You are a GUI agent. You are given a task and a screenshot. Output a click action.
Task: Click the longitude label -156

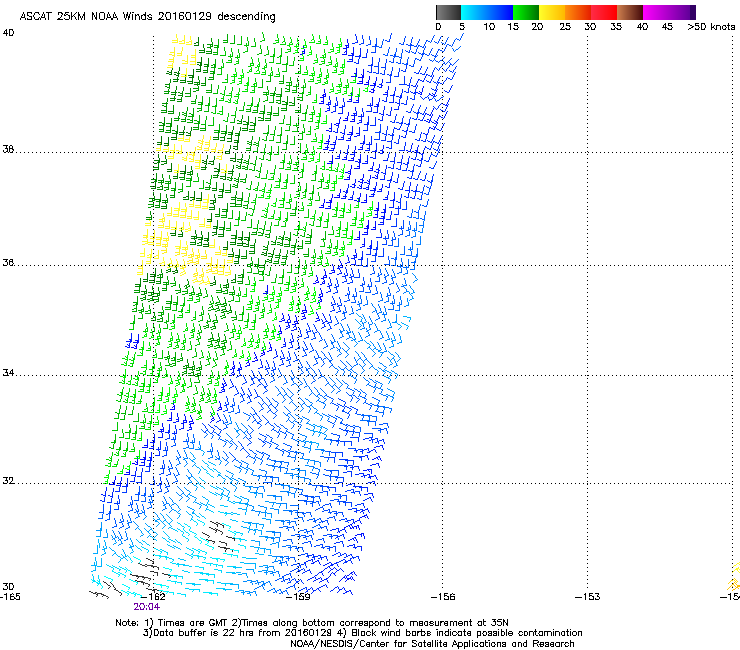443,597
